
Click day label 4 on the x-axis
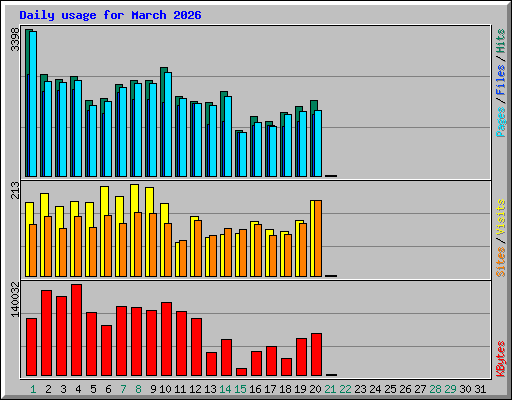click(78, 389)
